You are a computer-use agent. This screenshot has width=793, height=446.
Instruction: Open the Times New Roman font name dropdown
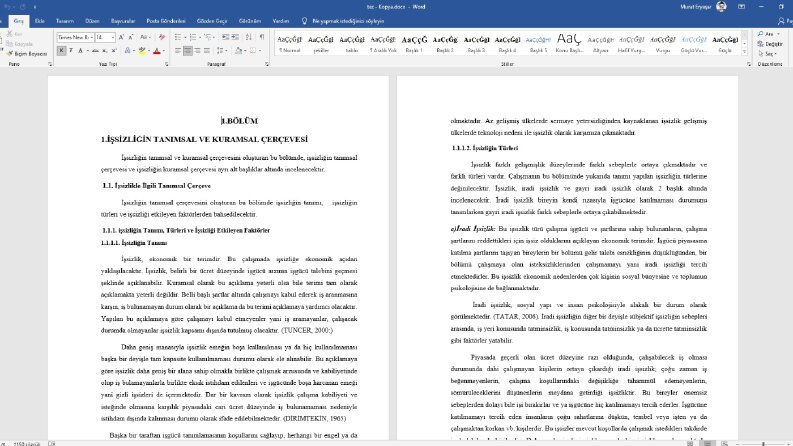point(75,37)
